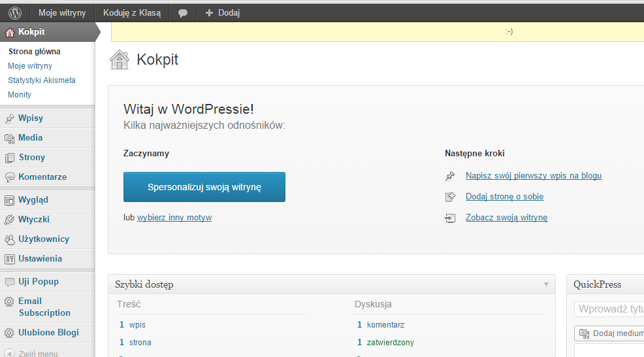Click Dodaj stronę o sobie link

click(504, 197)
